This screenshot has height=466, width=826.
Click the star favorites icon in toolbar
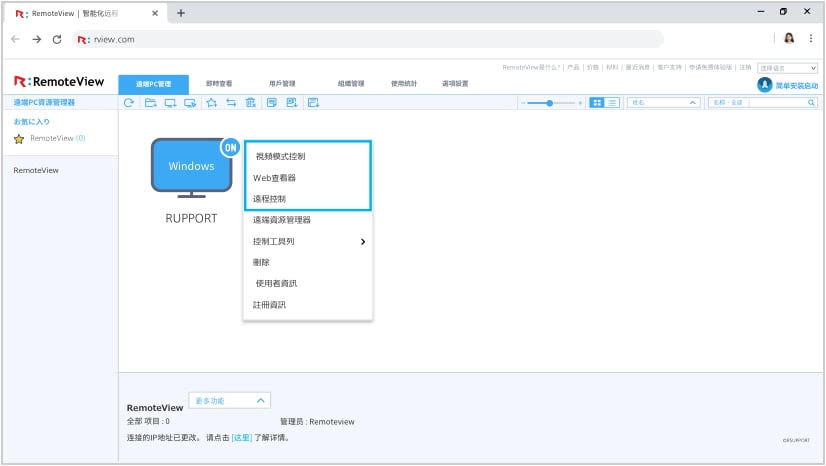212,103
